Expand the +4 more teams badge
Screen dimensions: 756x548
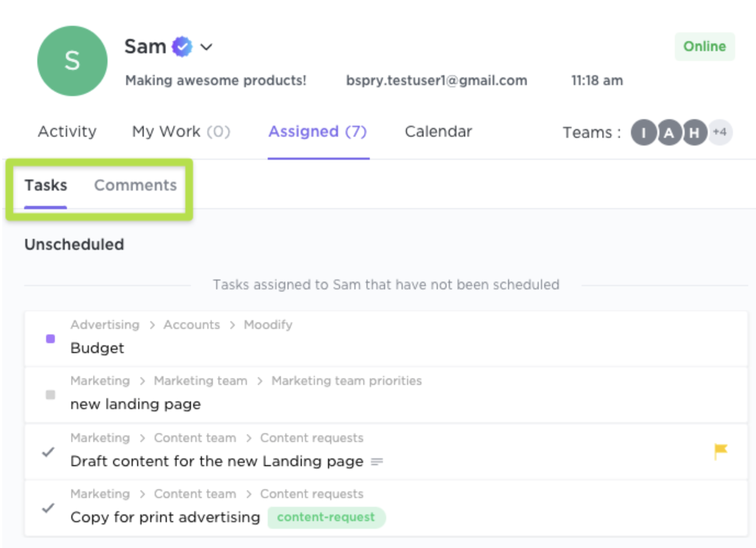tap(720, 132)
